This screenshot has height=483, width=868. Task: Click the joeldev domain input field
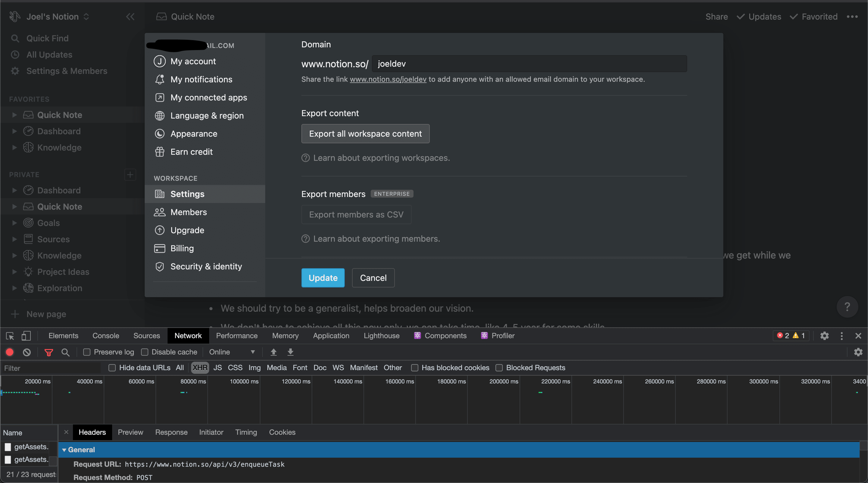coord(529,64)
